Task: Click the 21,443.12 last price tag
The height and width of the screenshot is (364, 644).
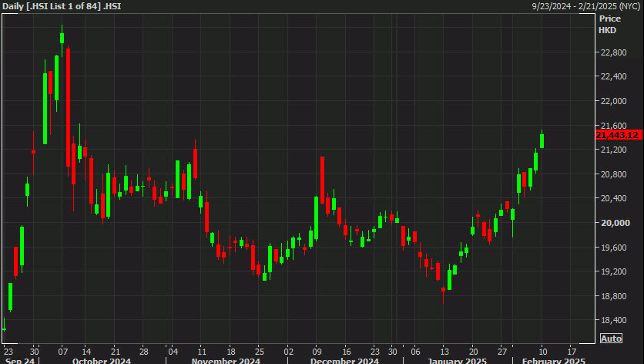Action: (x=619, y=135)
